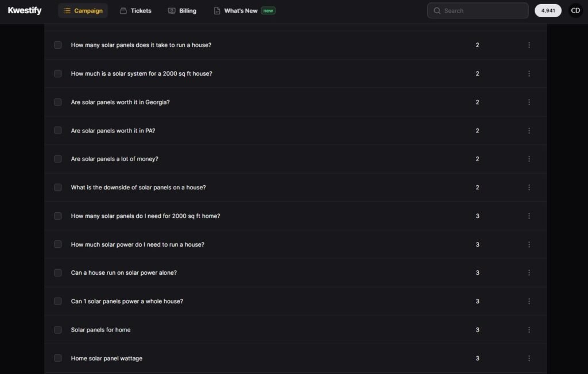Expand more options for "Home solar panel wattage"

click(x=529, y=359)
